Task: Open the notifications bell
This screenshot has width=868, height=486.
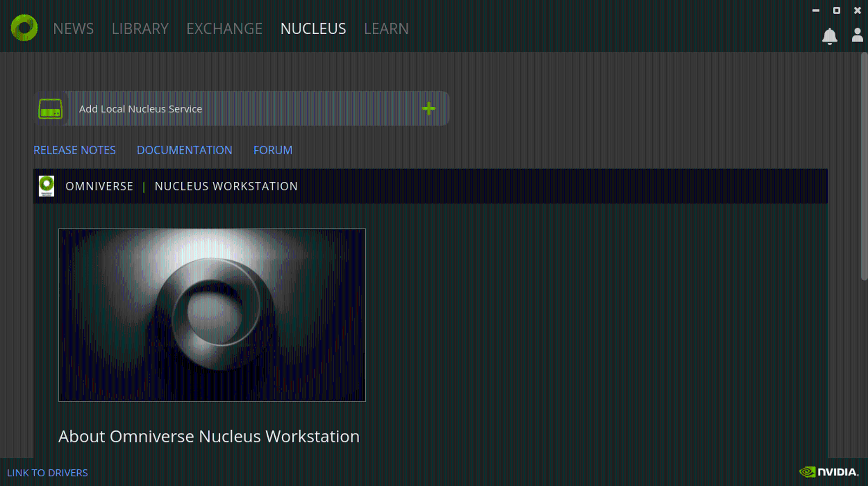Action: [829, 36]
